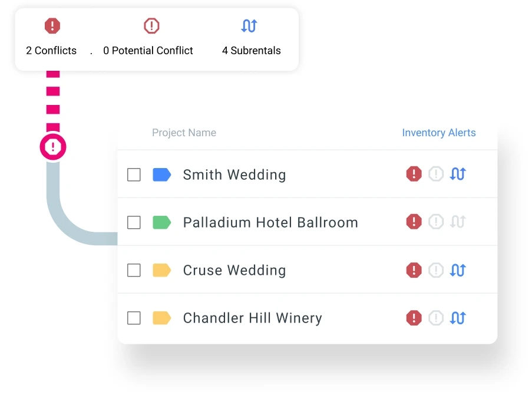
Task: Open the Chandler Hill Winery project
Action: point(252,318)
